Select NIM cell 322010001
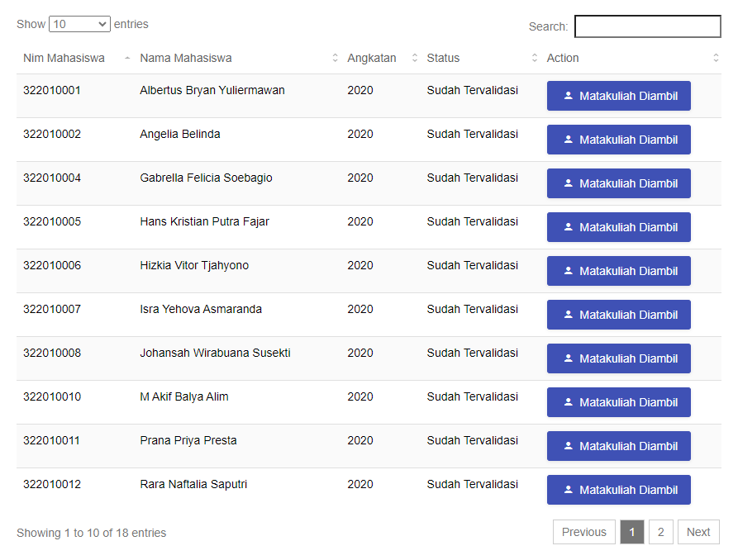The height and width of the screenshot is (560, 738). point(52,90)
